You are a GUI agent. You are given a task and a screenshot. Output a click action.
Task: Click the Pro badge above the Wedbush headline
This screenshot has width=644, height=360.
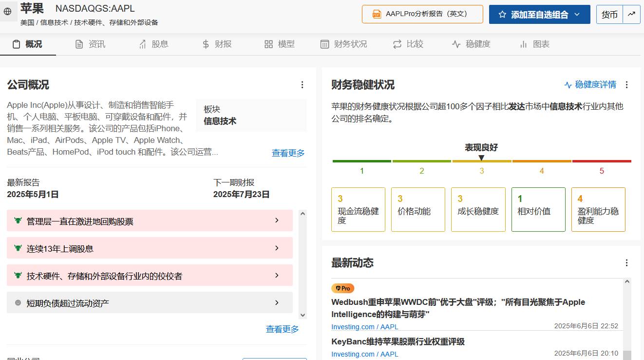tap(342, 288)
